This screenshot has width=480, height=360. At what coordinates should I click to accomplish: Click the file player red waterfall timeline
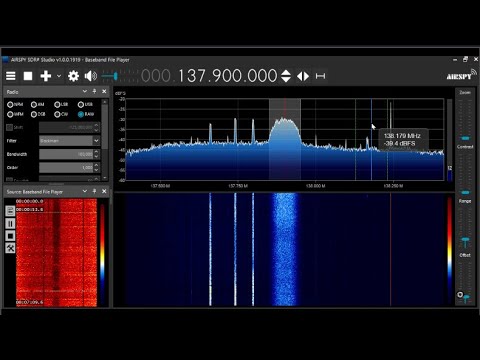[56, 253]
